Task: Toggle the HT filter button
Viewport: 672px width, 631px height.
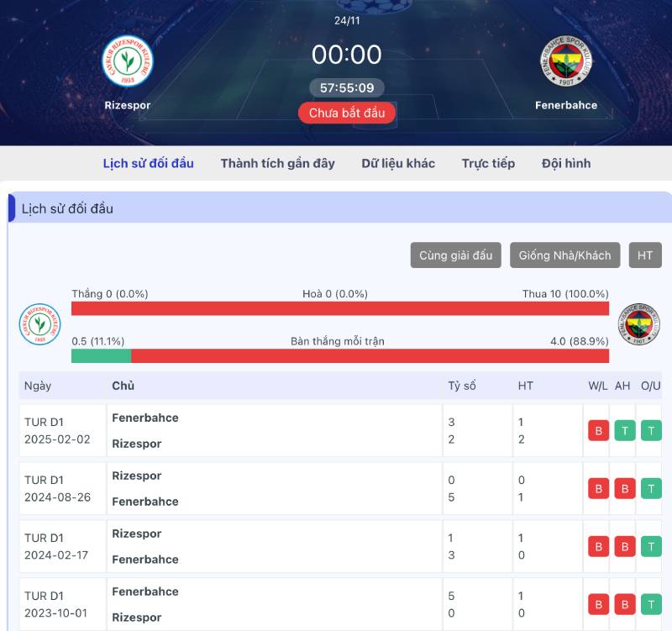Action: point(645,255)
